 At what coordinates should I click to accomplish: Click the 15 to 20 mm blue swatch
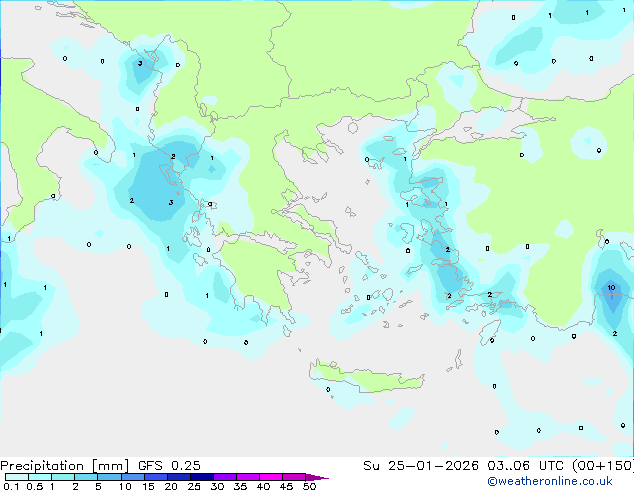pos(156,477)
